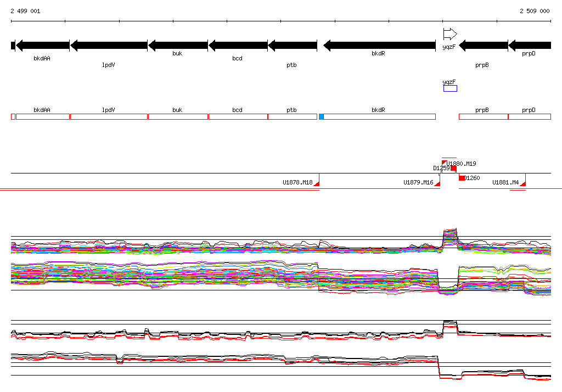Click the blue-outlined yqzF box
562x392 pixels.
(450, 88)
